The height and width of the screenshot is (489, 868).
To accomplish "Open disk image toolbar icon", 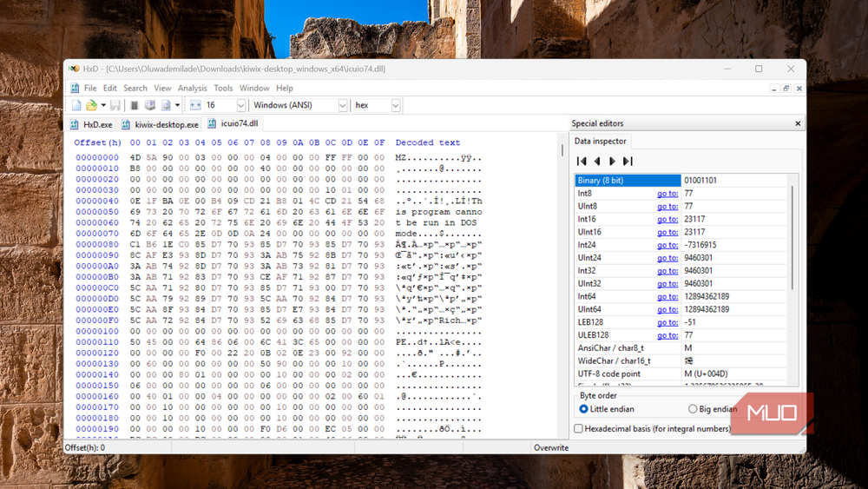I will [166, 105].
